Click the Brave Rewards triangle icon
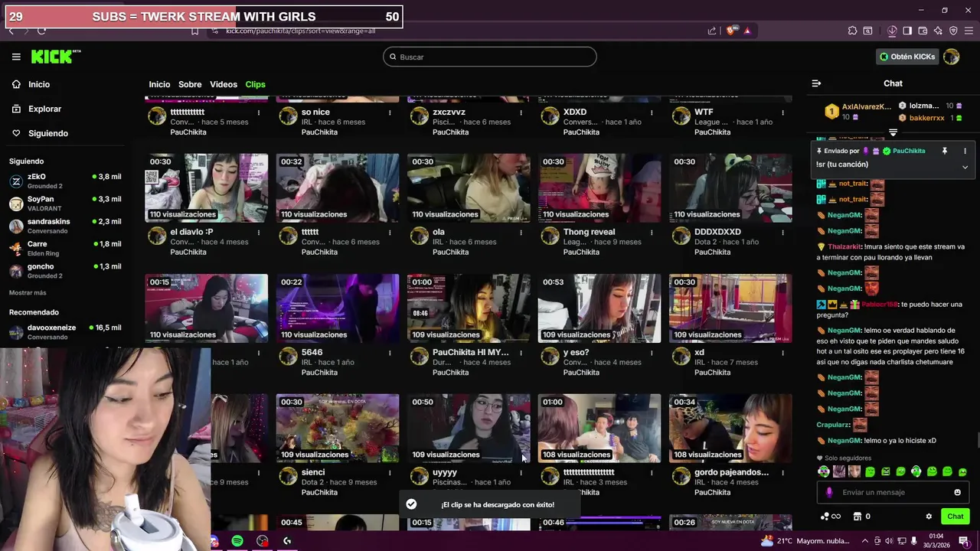The width and height of the screenshot is (980, 551). (x=747, y=31)
